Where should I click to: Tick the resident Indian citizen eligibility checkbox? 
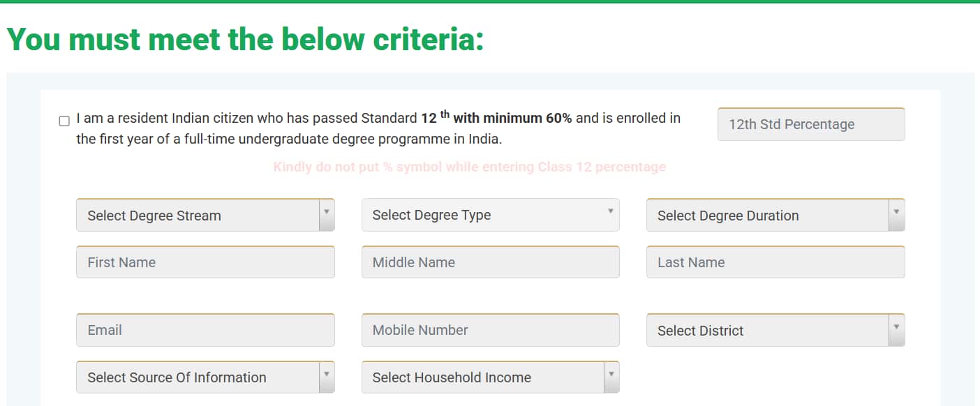(64, 121)
